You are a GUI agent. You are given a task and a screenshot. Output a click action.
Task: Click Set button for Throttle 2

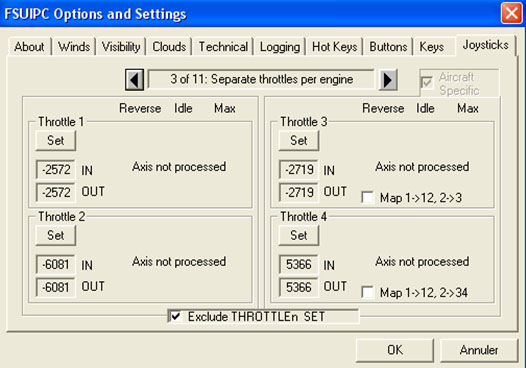[x=56, y=235]
